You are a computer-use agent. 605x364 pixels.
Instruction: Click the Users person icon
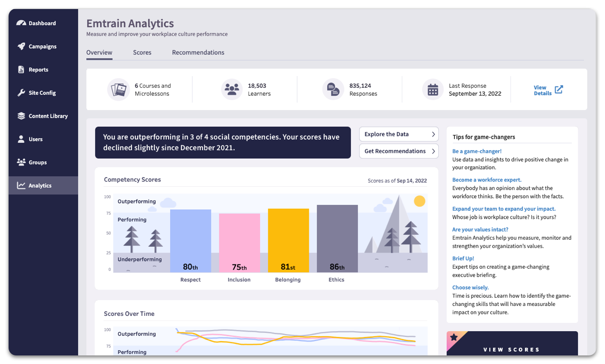click(21, 139)
